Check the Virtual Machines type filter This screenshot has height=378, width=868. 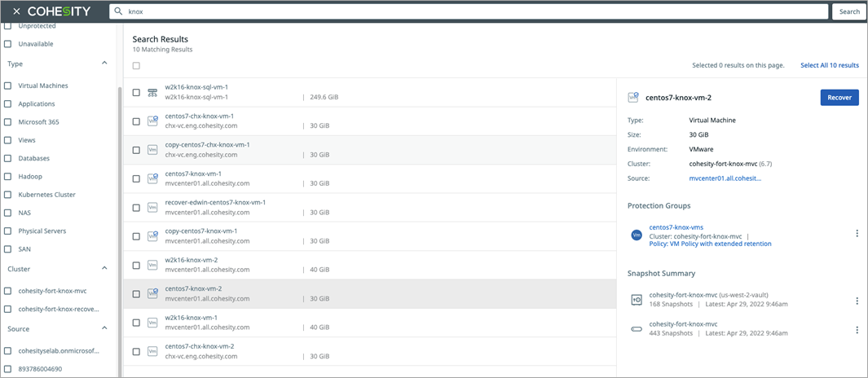coord(8,86)
